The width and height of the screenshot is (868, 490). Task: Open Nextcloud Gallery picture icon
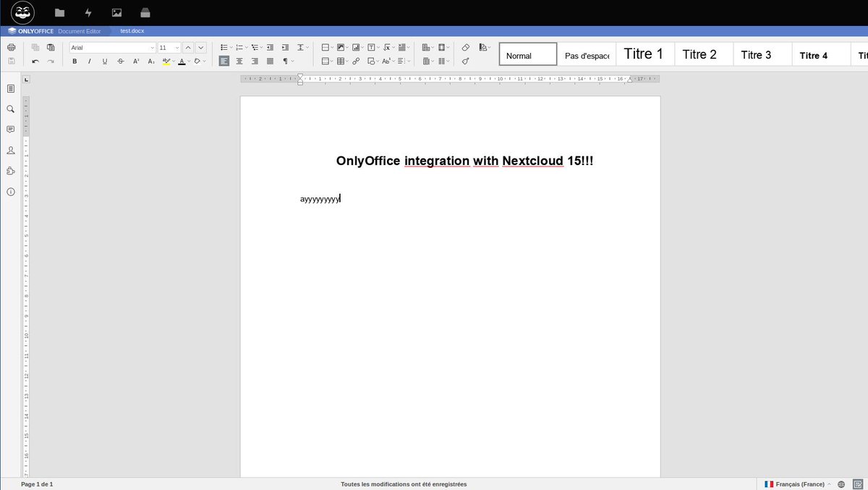pos(116,12)
